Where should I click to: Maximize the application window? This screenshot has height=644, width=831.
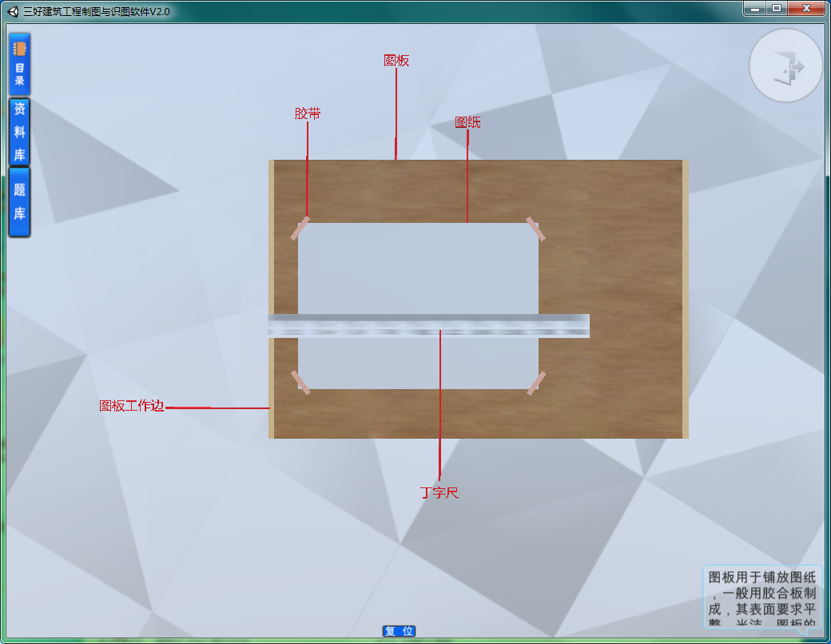776,8
